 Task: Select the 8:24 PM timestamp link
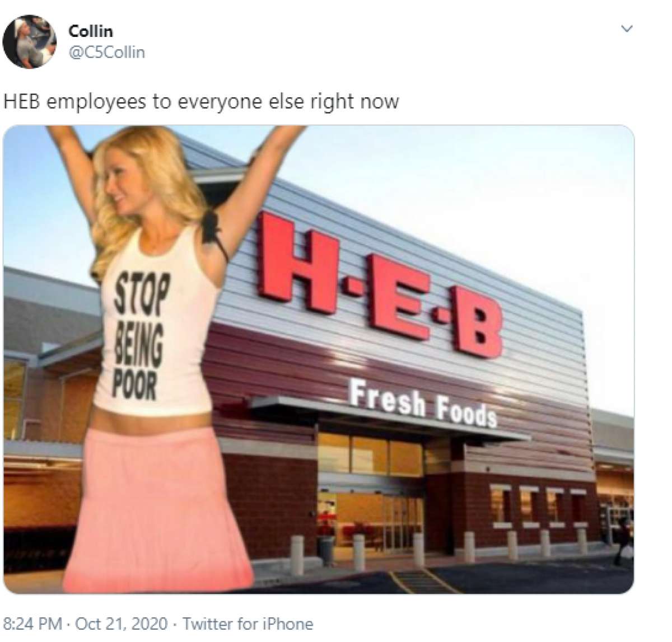pos(32,623)
